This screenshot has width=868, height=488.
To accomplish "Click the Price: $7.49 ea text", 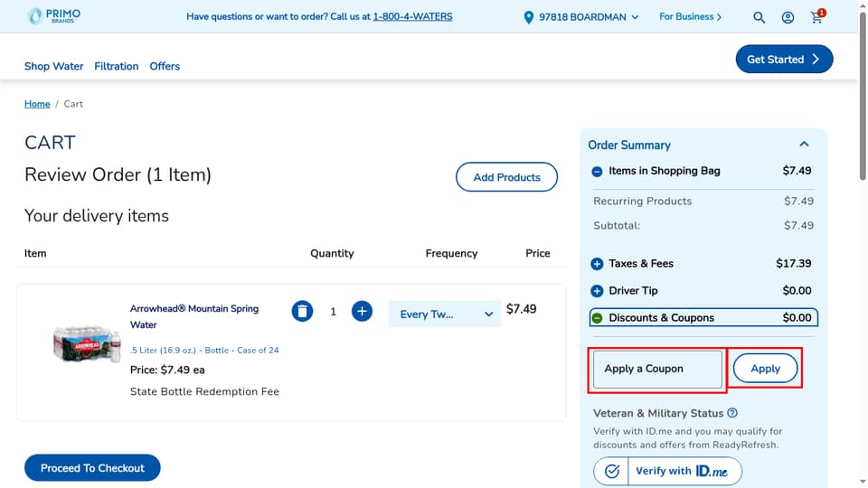I will [x=167, y=371].
